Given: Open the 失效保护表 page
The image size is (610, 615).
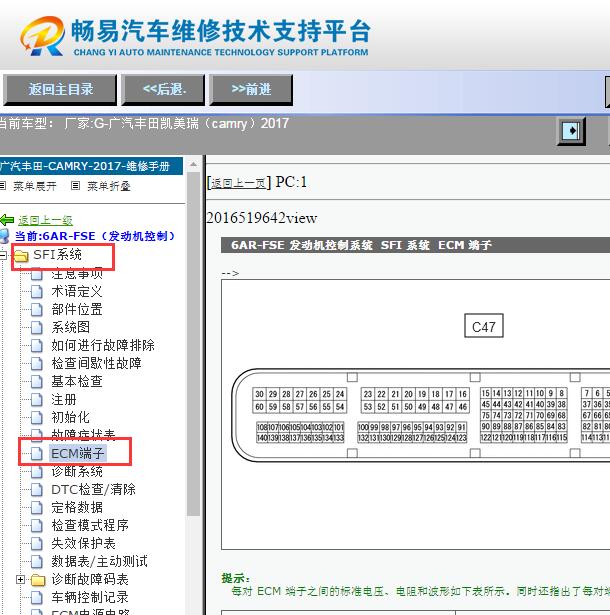Looking at the screenshot, I should (83, 544).
